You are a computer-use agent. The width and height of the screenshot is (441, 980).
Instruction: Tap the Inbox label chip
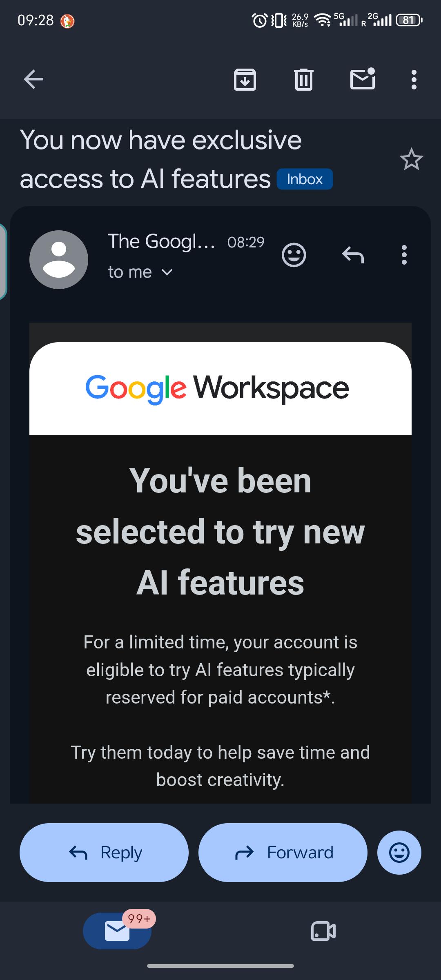[x=305, y=179]
